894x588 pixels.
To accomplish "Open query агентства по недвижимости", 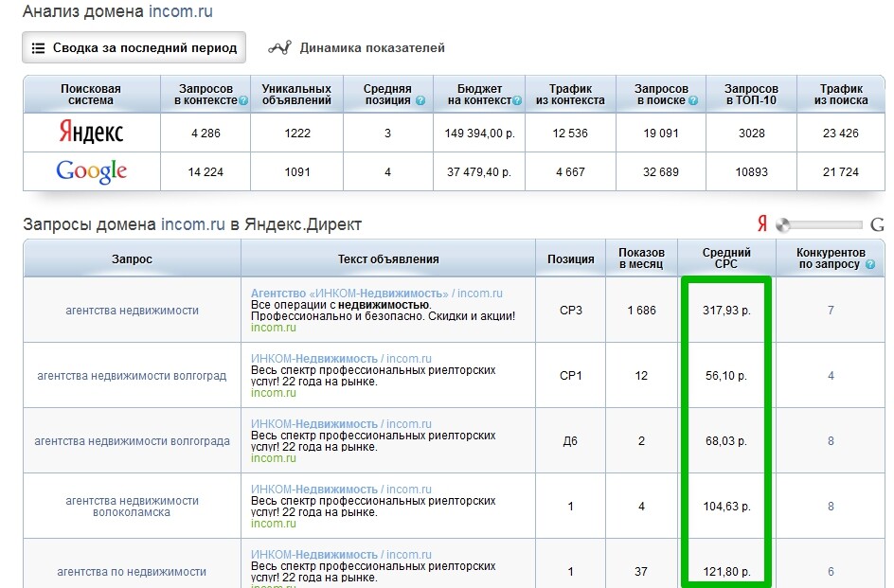I will pos(132,572).
